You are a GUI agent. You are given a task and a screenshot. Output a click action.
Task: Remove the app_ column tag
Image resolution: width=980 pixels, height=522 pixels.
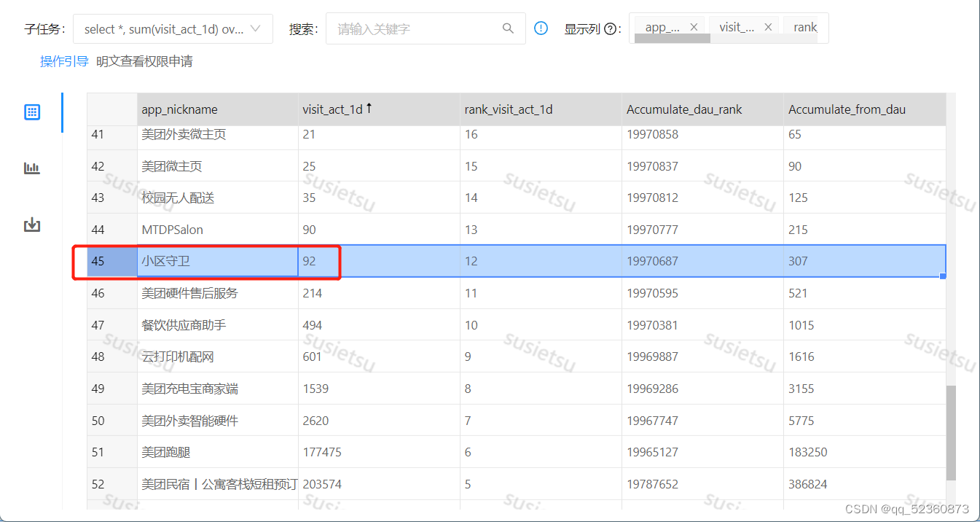(694, 27)
